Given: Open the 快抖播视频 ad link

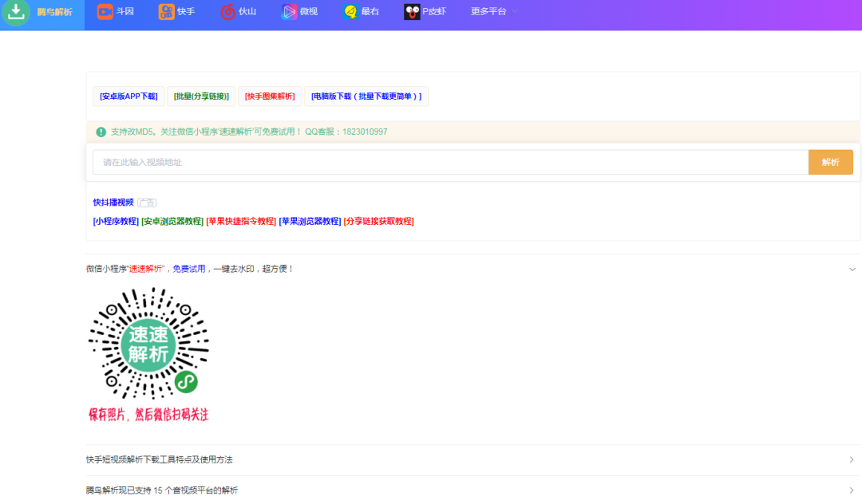Looking at the screenshot, I should tap(113, 203).
